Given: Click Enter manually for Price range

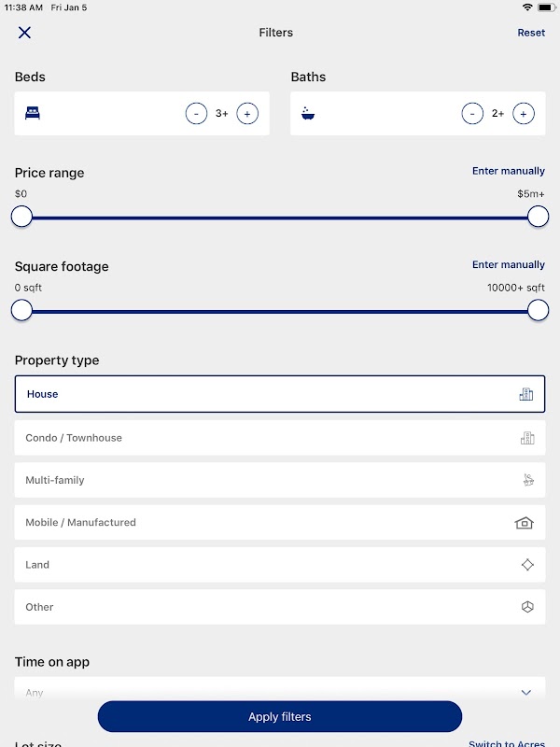Looking at the screenshot, I should [x=508, y=171].
